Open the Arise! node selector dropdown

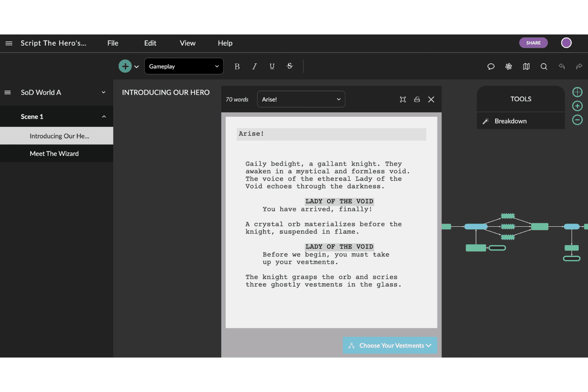(x=301, y=99)
